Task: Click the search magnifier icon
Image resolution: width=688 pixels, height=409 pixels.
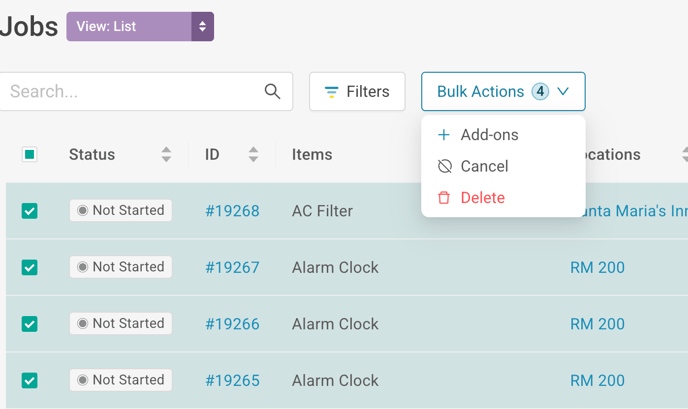Action: click(272, 91)
